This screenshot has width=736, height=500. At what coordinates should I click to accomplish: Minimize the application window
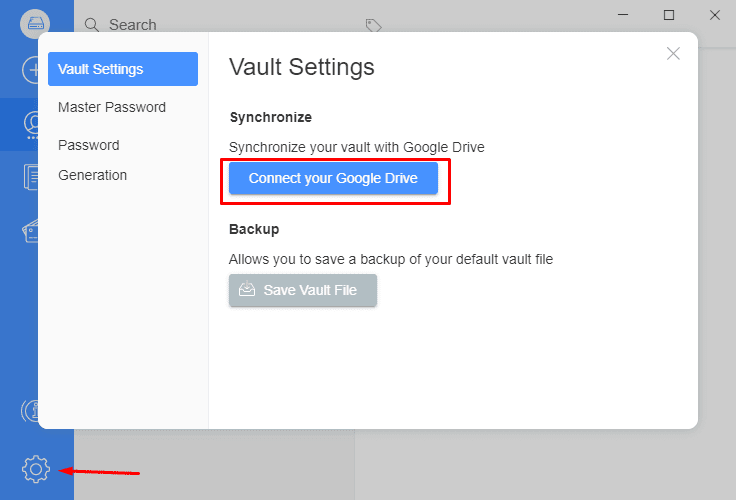point(623,15)
